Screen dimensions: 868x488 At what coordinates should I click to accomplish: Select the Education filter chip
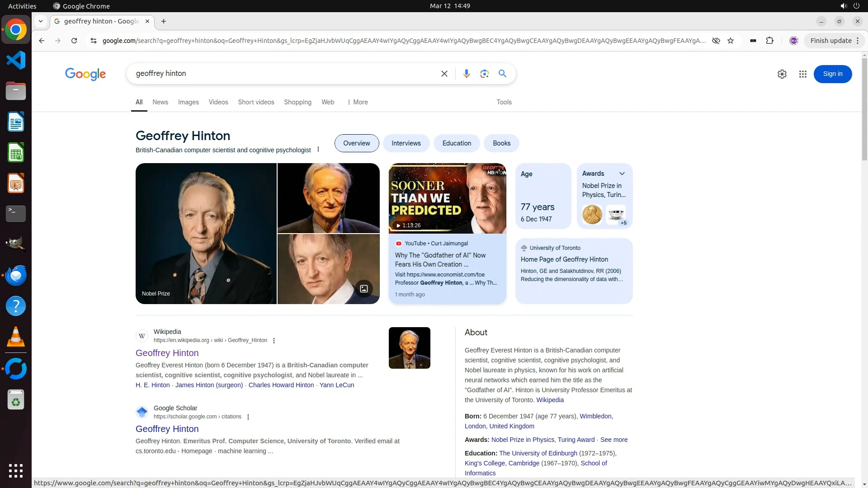pyautogui.click(x=456, y=143)
